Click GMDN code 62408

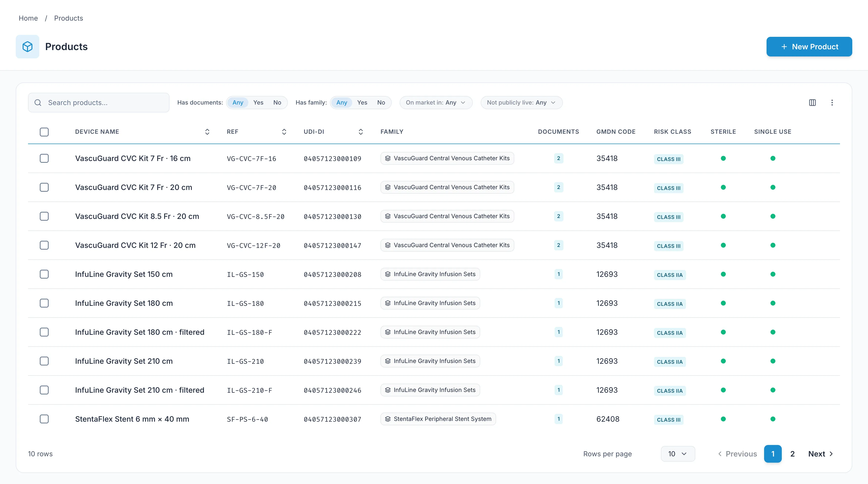pos(608,419)
